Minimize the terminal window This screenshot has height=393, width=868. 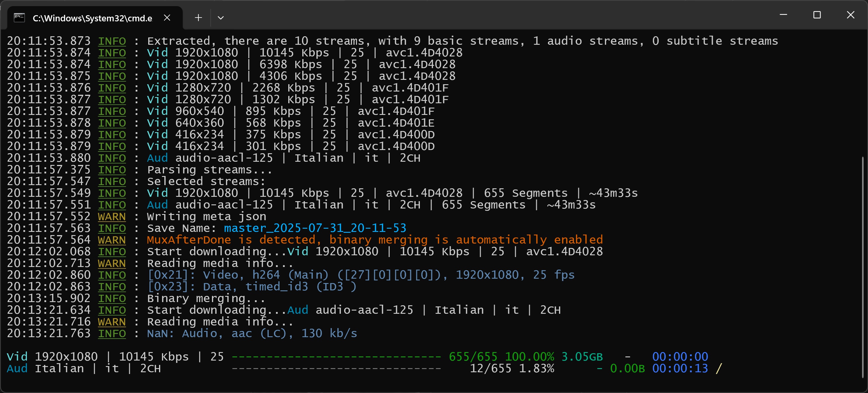[784, 15]
